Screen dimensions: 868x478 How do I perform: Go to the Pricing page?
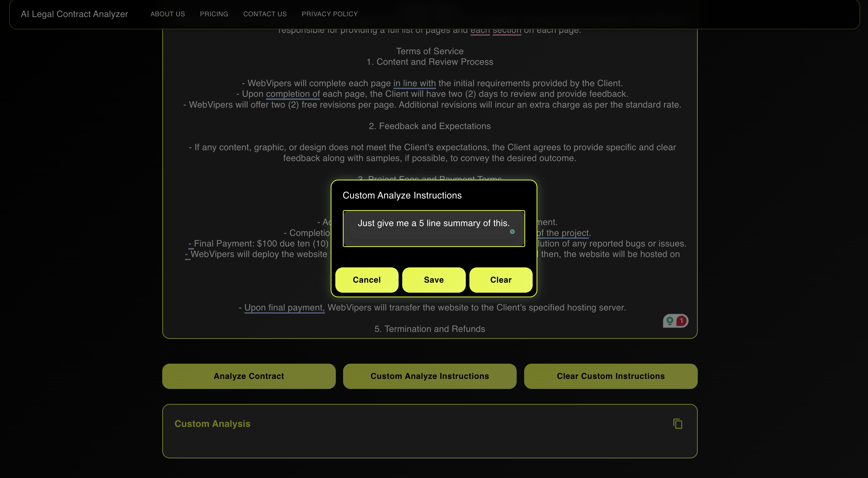coord(214,14)
